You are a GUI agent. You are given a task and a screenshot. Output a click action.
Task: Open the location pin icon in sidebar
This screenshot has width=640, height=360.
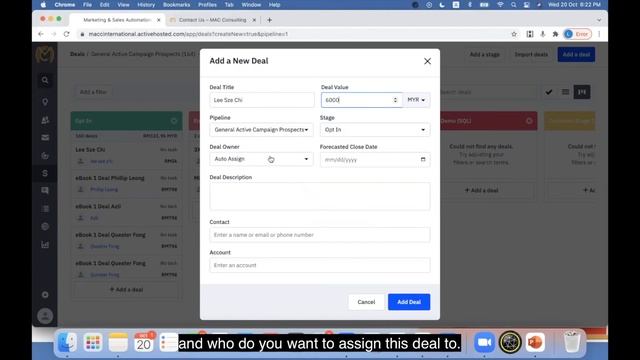45,101
